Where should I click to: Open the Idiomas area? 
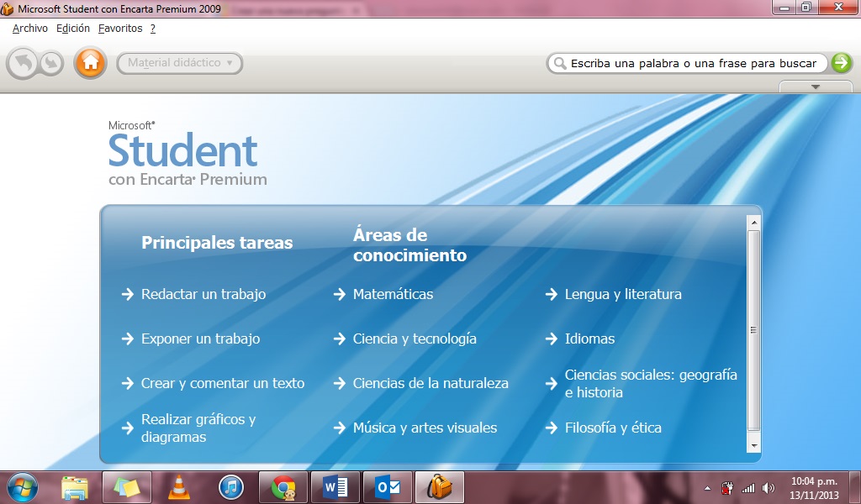(x=589, y=339)
